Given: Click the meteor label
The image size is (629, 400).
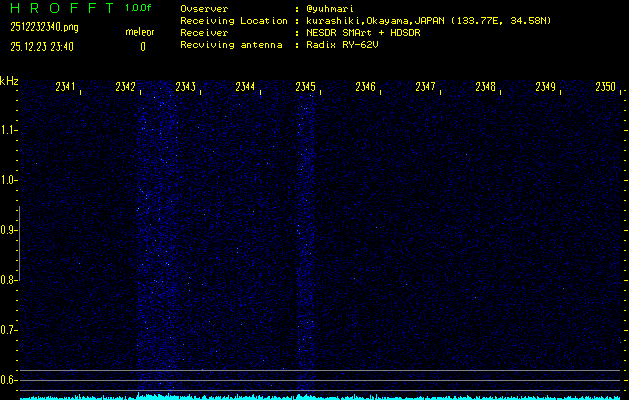Looking at the screenshot, I should (140, 32).
